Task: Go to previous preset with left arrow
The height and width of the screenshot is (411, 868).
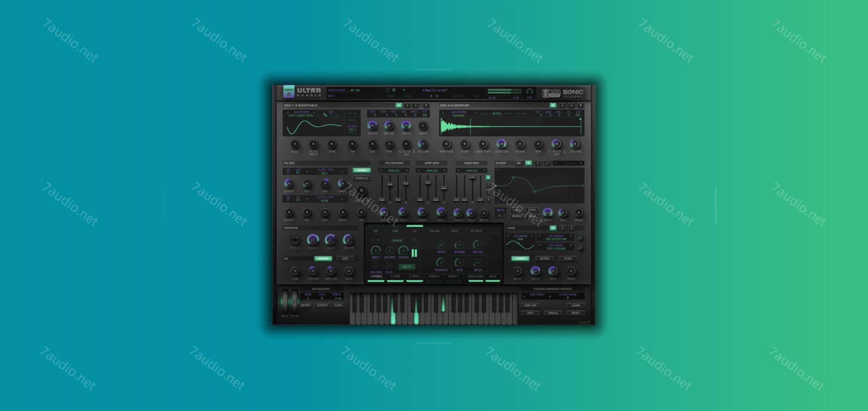Action: (431, 96)
